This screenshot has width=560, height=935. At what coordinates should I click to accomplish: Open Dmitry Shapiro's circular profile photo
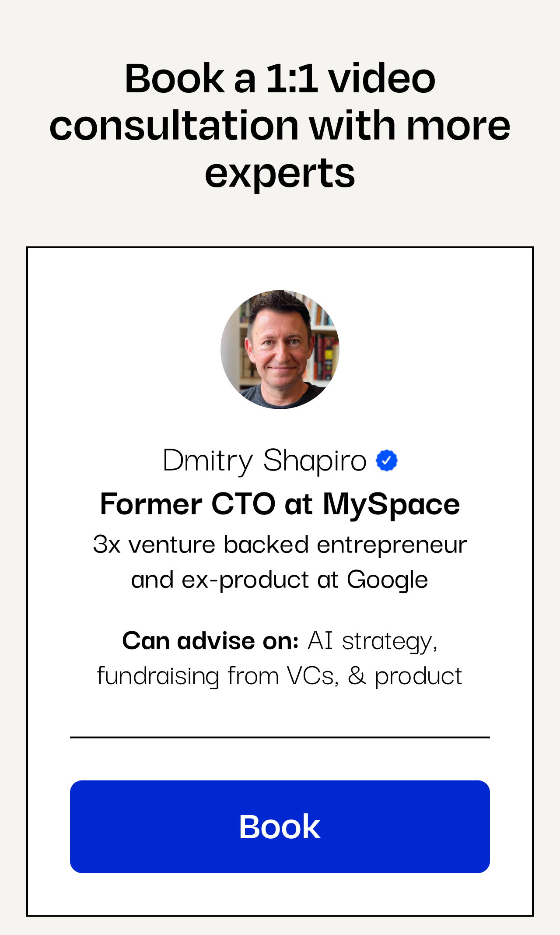click(280, 349)
